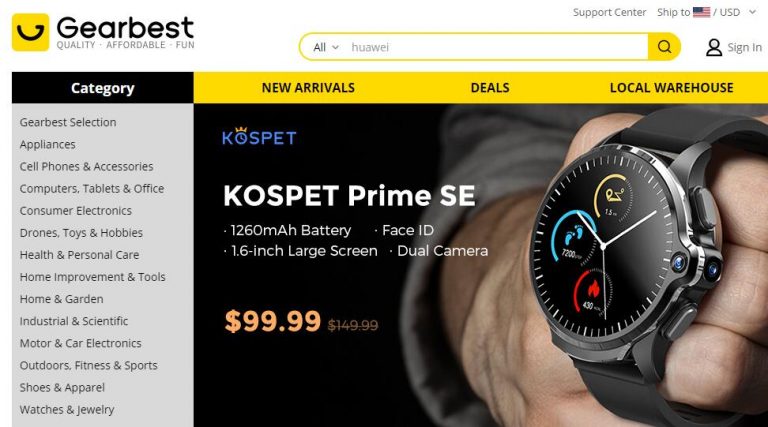Select Gearbest Selection in the category list
The height and width of the screenshot is (427, 768).
pos(68,122)
